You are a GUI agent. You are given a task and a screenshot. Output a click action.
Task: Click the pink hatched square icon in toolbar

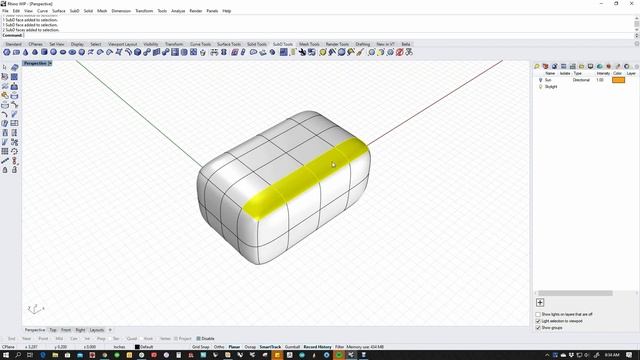[235, 52]
